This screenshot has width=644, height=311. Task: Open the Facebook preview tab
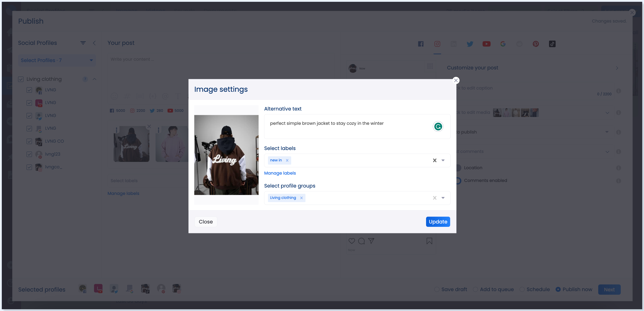pos(421,44)
